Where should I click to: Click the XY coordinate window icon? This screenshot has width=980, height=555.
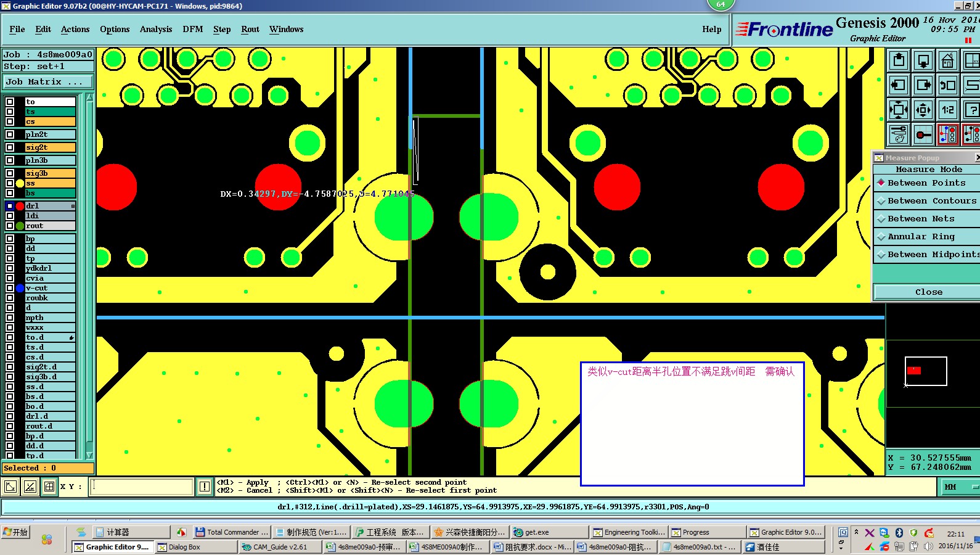pos(971,60)
